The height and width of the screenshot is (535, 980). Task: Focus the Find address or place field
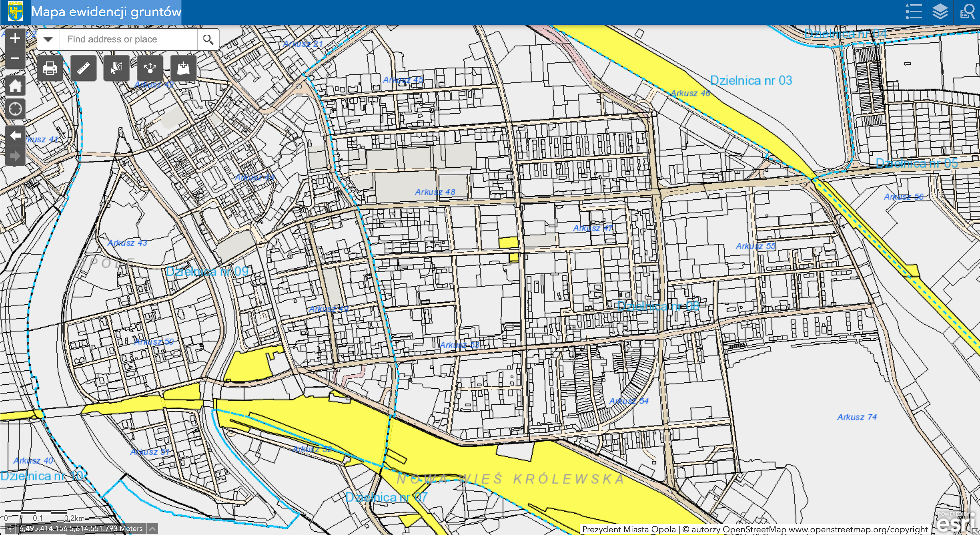tap(128, 39)
